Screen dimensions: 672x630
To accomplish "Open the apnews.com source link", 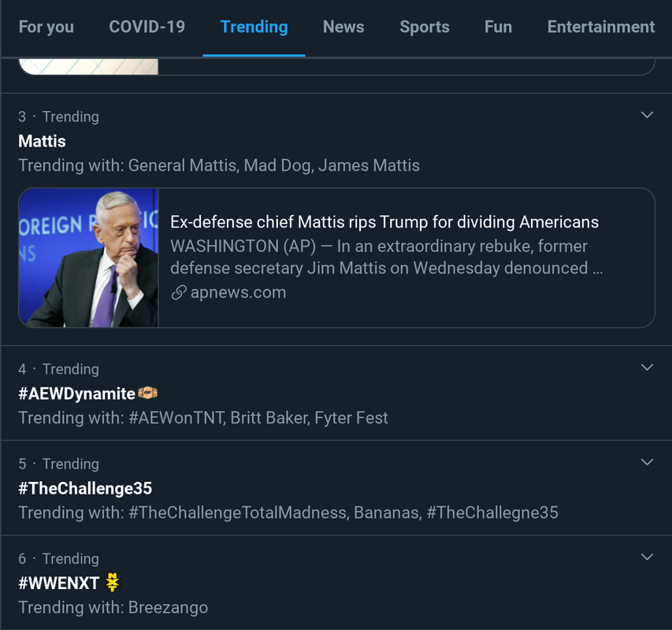I will [x=238, y=292].
